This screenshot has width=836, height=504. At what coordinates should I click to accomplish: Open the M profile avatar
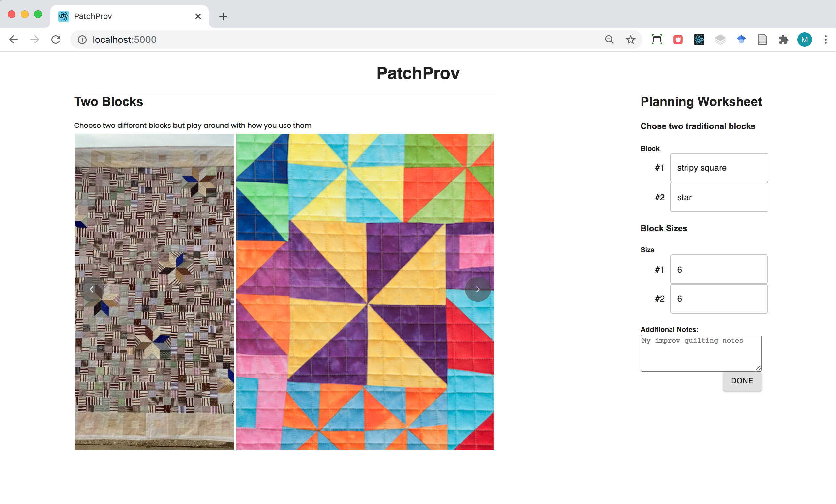(x=804, y=40)
